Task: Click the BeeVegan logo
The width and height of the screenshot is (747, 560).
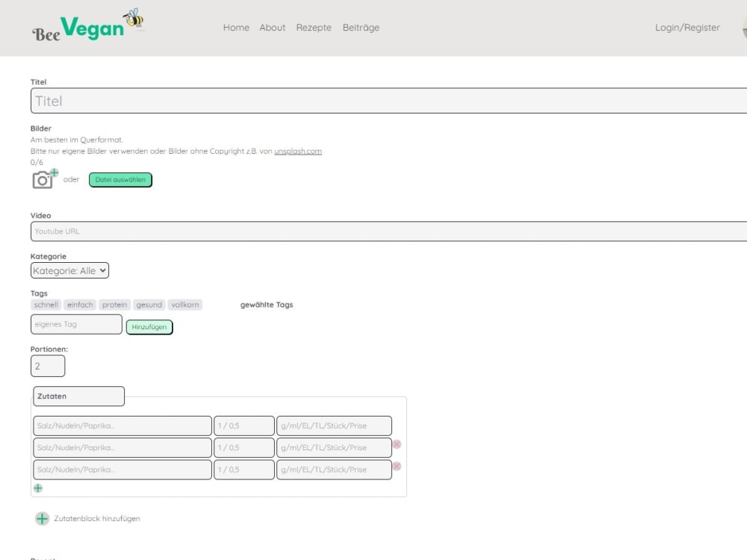Action: pos(88,25)
